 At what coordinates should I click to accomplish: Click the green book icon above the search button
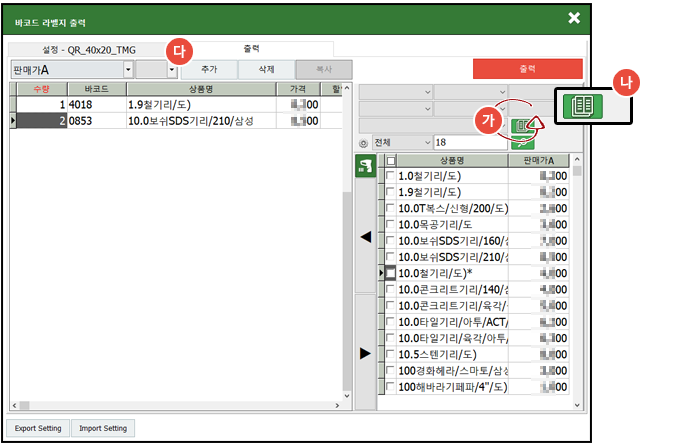(x=522, y=126)
